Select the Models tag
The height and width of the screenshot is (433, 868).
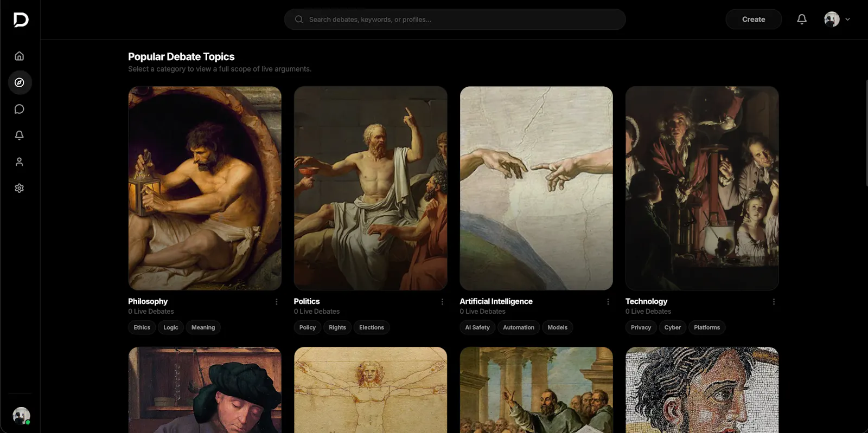point(558,327)
